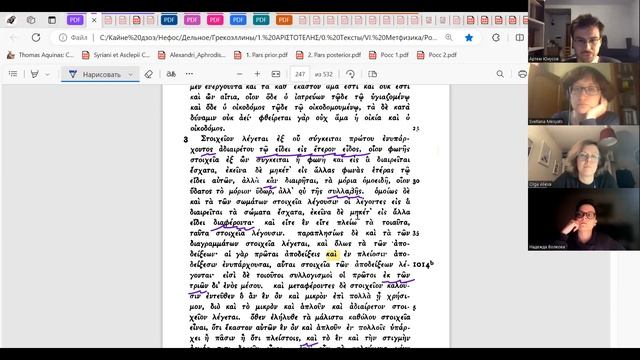Switch to the purple PDF tab
This screenshot has height=360, width=640.
[75, 20]
